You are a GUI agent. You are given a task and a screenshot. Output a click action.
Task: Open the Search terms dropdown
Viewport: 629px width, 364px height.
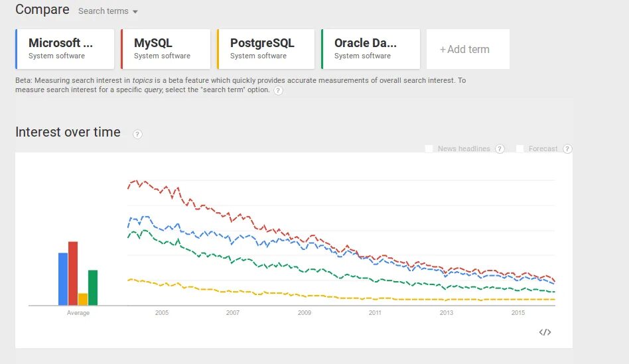click(x=108, y=11)
